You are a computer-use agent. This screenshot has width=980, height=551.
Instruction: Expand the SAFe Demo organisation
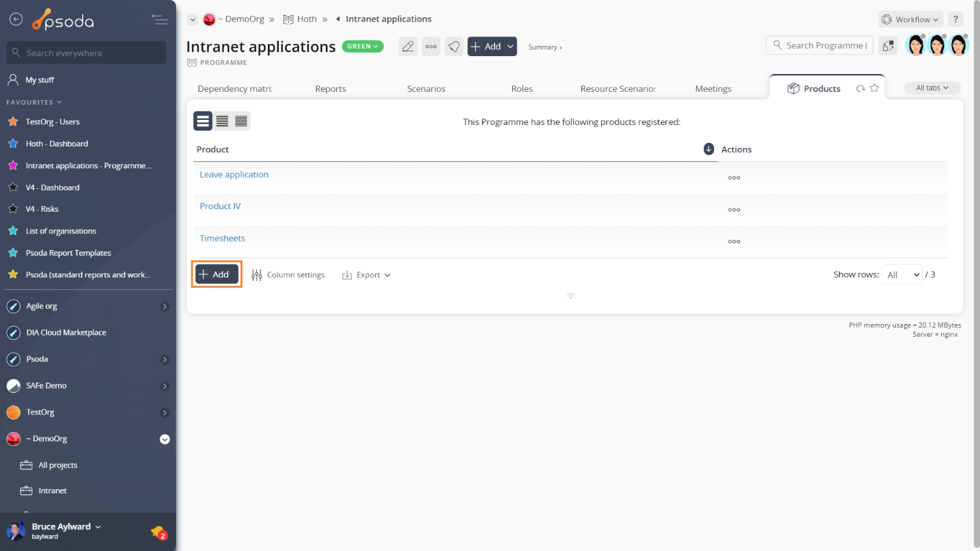[165, 386]
